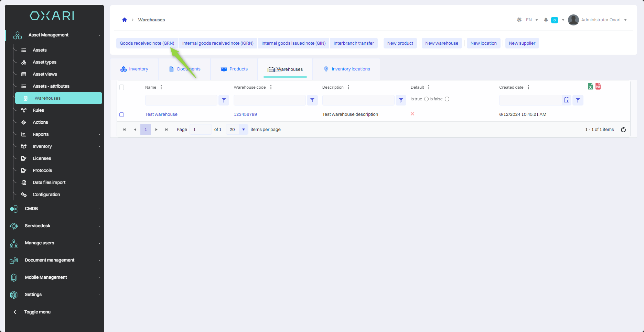Open the Test warehouse link
The width and height of the screenshot is (644, 332).
(161, 114)
